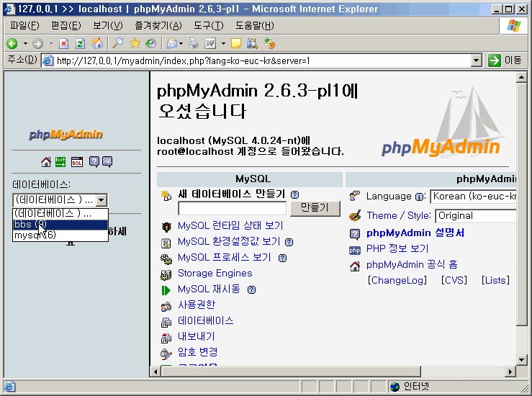Click the traffic light runtime status icon

coord(166,227)
